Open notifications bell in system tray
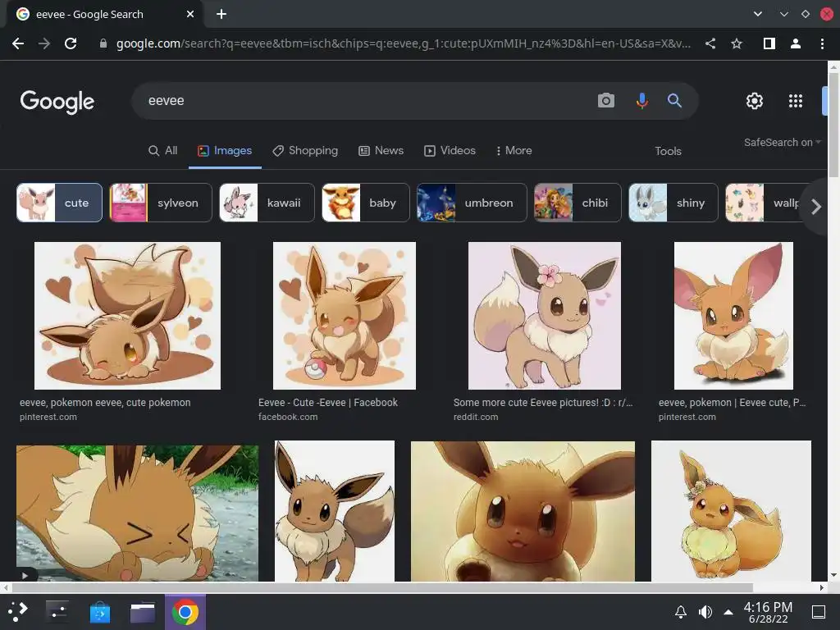The height and width of the screenshot is (630, 840). click(680, 612)
